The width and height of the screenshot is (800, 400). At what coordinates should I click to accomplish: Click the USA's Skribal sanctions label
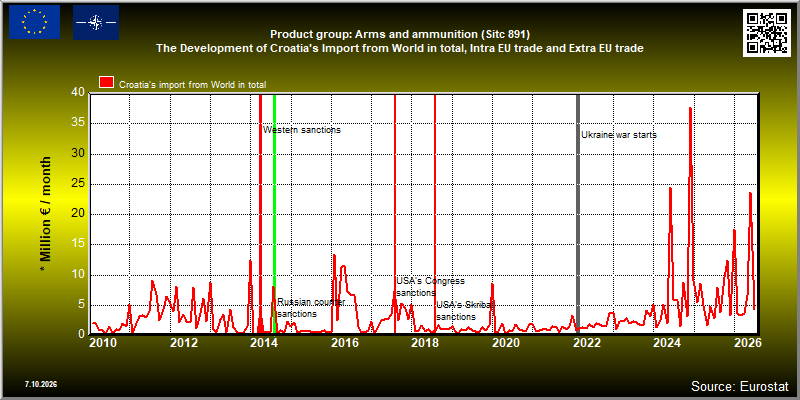coord(465,311)
